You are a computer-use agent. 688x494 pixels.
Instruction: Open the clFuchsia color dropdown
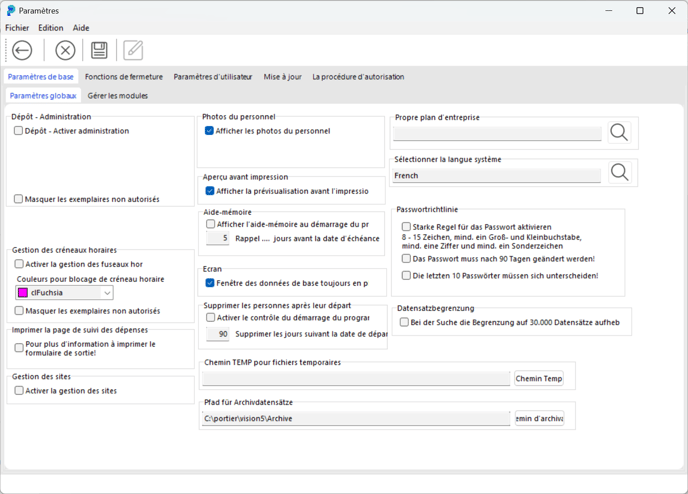click(107, 293)
